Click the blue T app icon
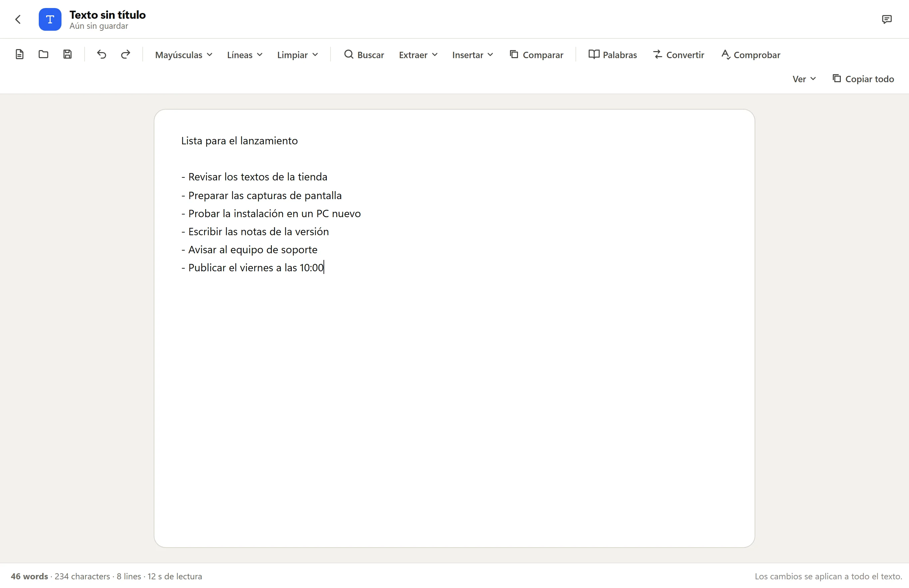The width and height of the screenshot is (909, 588). point(50,19)
